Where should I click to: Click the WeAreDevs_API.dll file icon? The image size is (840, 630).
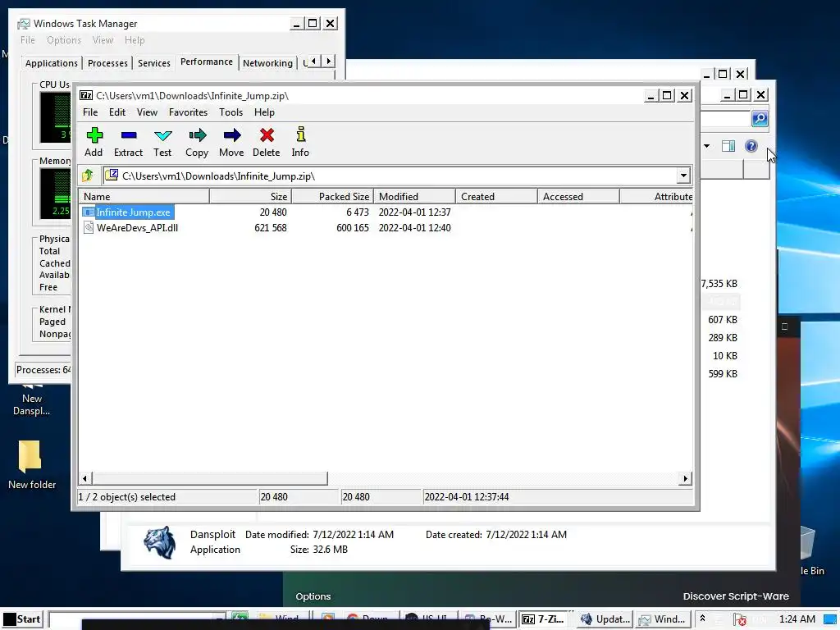coord(89,228)
